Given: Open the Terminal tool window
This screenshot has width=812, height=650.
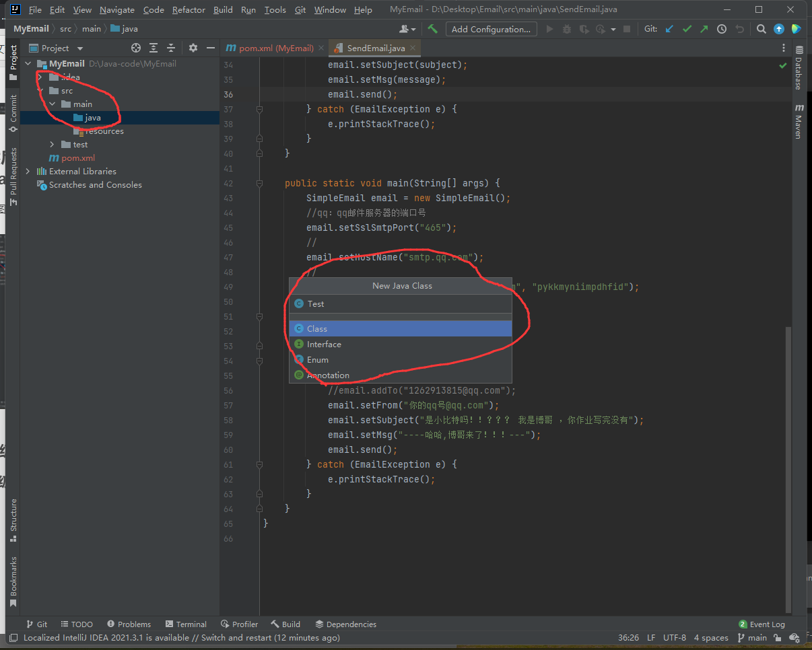Looking at the screenshot, I should [186, 624].
